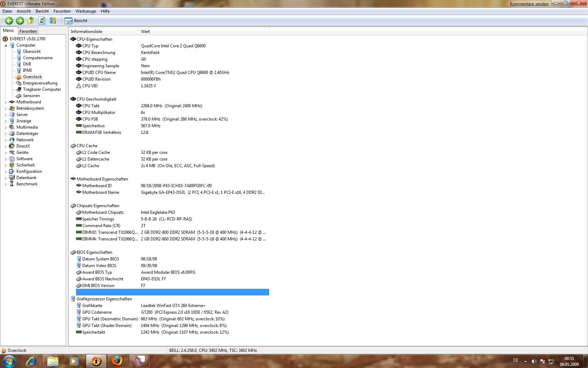Viewport: 588px width, 368px height.
Task: Click the Datenbank icon in tree
Action: coord(12,178)
